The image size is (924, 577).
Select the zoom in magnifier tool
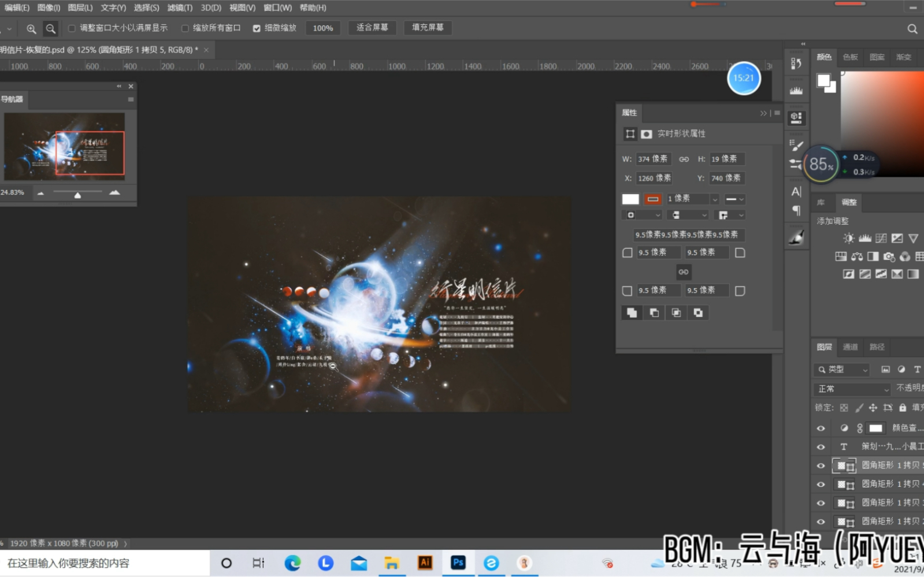31,28
